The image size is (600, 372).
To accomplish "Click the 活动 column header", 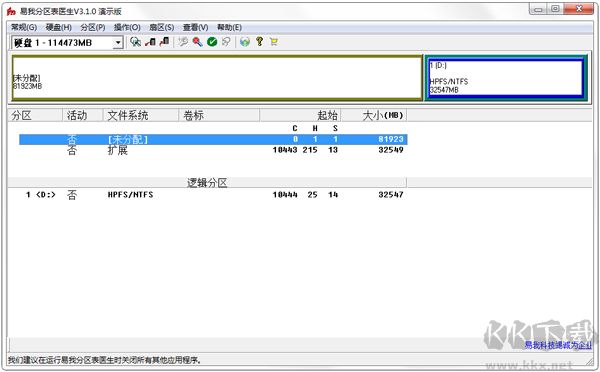I will point(83,115).
